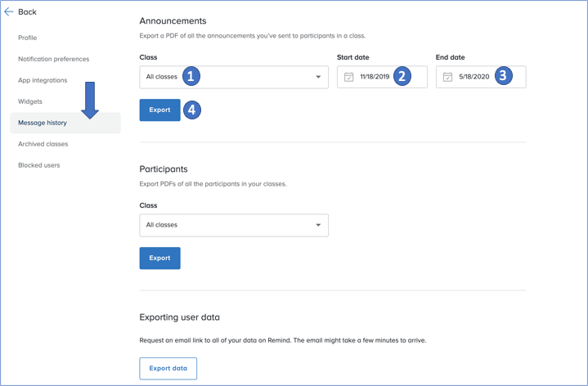Click the Start date calendar icon
This screenshot has width=588, height=386.
[x=349, y=77]
